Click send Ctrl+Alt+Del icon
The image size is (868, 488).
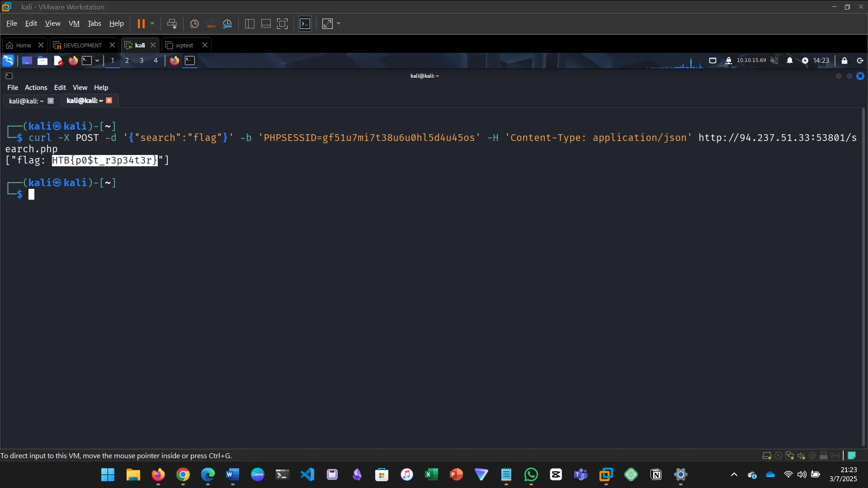pyautogui.click(x=172, y=23)
